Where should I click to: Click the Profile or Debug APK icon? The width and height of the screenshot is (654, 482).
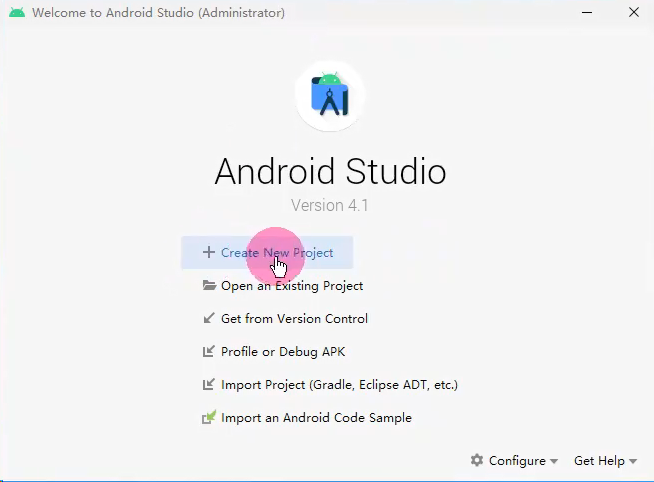pos(209,351)
